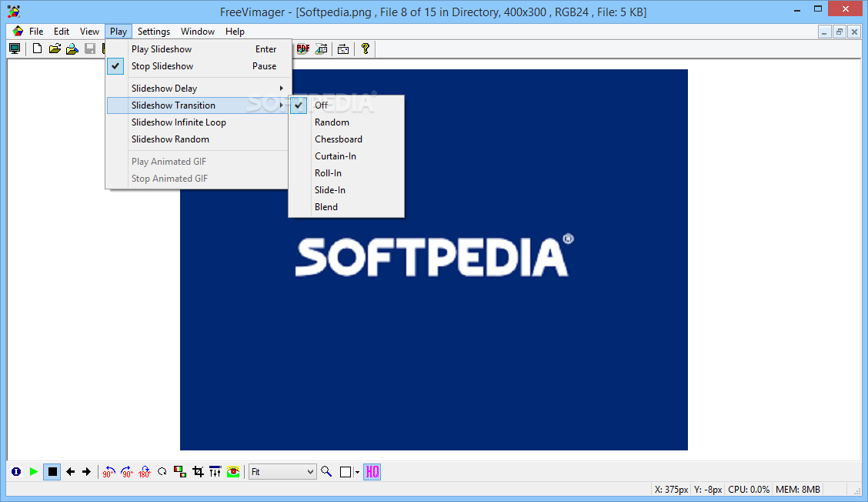868x502 pixels.
Task: Rotate image 90 degrees counterclockwise
Action: (x=108, y=471)
